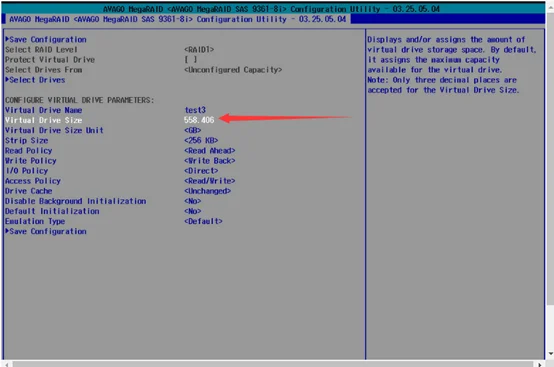This screenshot has height=367, width=554.
Task: Click the horizontal scrollbar left arrow
Action: (x=7, y=364)
